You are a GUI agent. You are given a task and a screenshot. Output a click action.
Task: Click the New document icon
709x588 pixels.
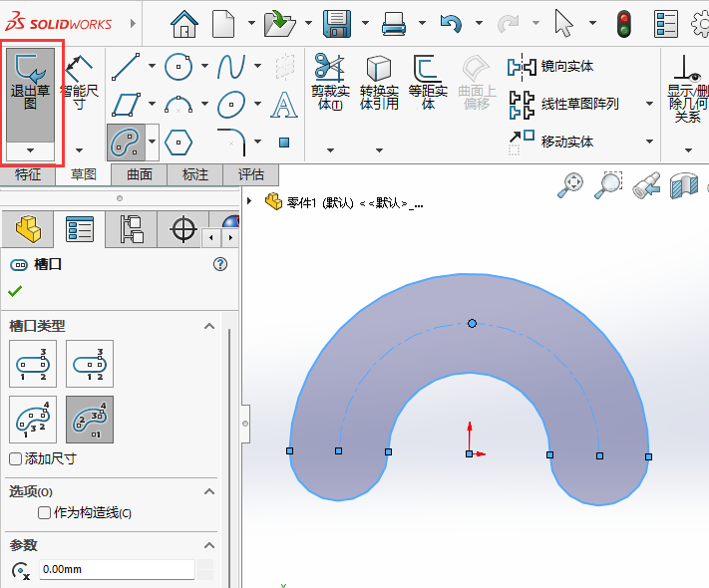[x=223, y=23]
